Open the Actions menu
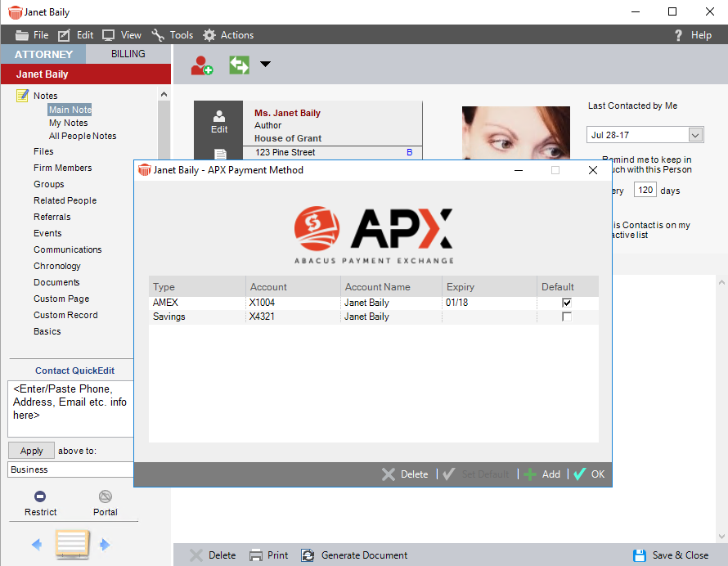728x566 pixels. (x=228, y=34)
